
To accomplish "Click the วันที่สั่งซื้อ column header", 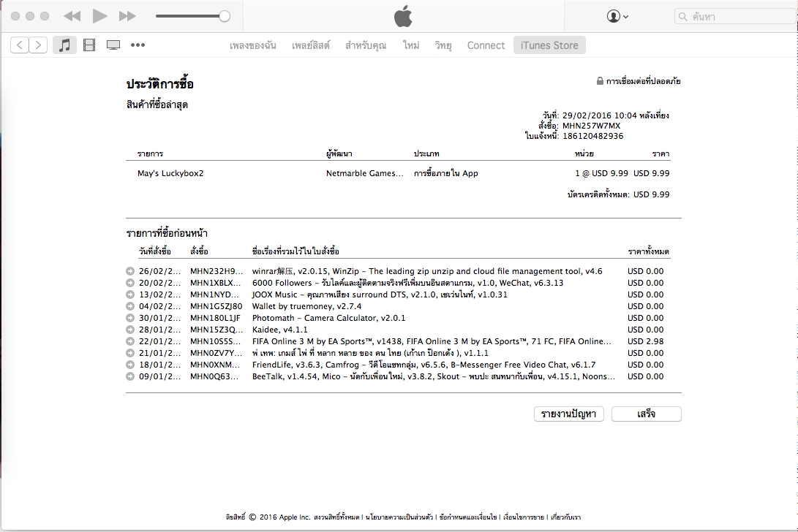I will [155, 251].
